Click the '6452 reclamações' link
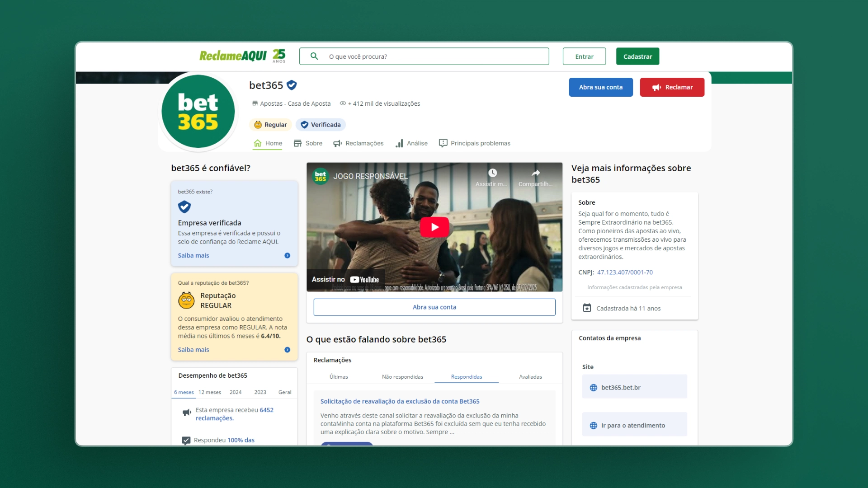868x488 pixels. pos(235,414)
